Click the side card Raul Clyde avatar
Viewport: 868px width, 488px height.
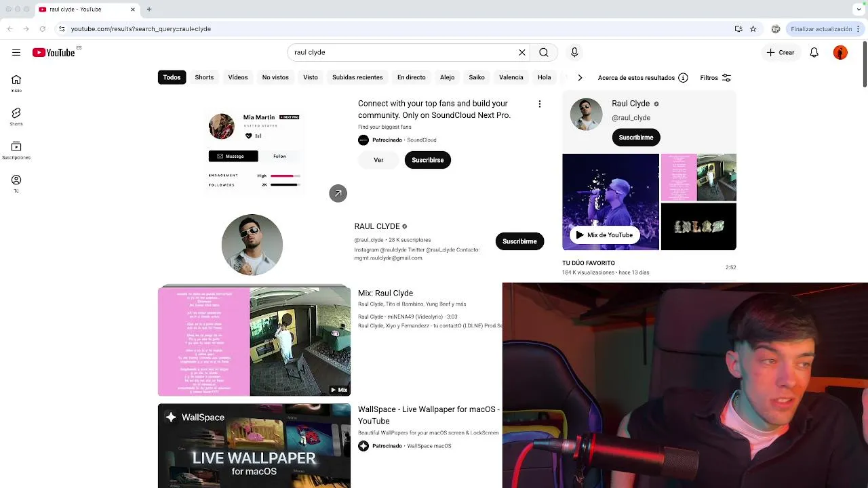586,114
